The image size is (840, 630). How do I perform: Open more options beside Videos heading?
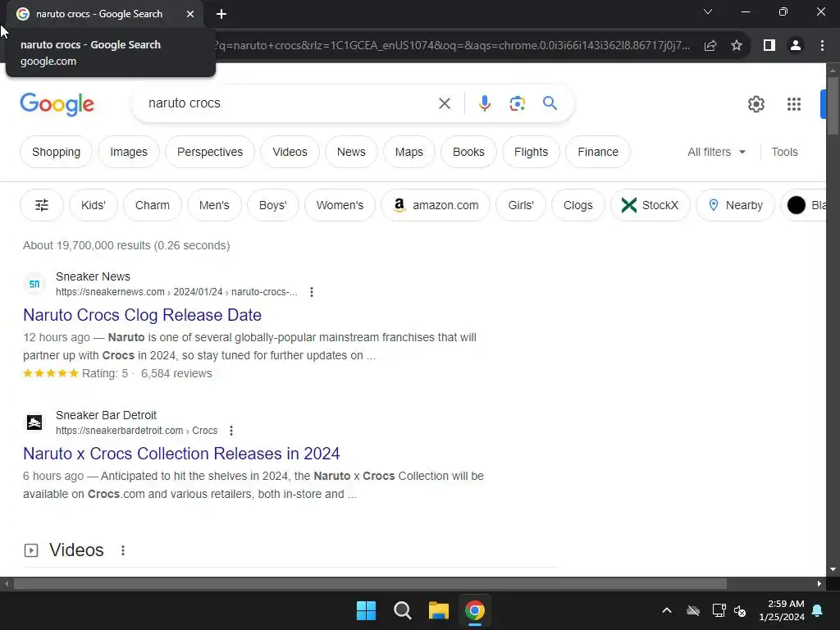tap(123, 550)
